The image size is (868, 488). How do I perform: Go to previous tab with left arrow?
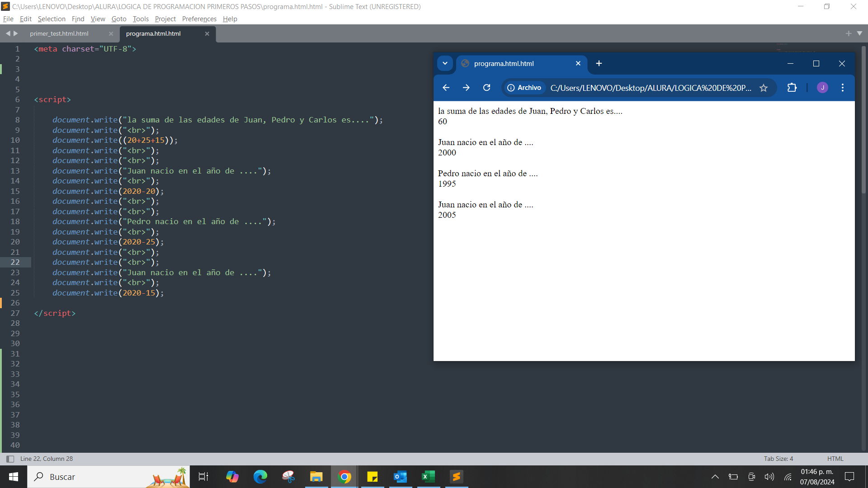(8, 33)
